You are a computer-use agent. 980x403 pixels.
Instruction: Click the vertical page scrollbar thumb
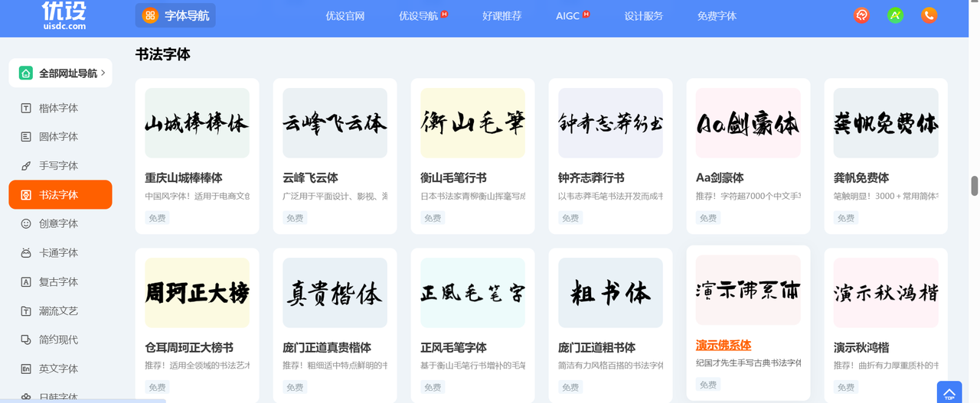974,186
